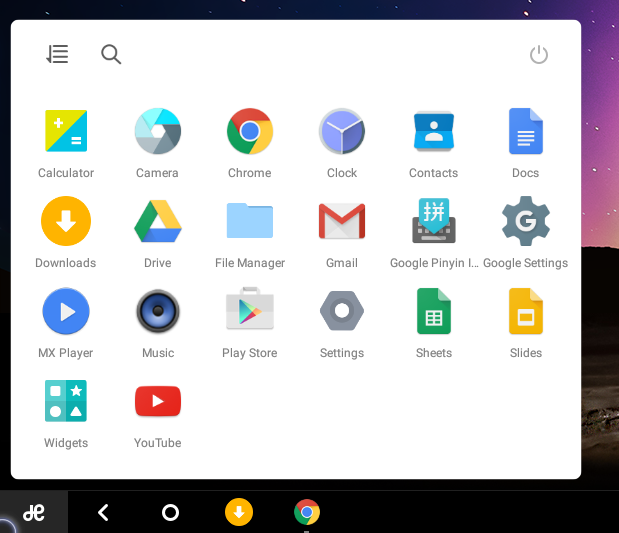The width and height of the screenshot is (619, 533).
Task: Launch Google Drive
Action: tap(158, 221)
